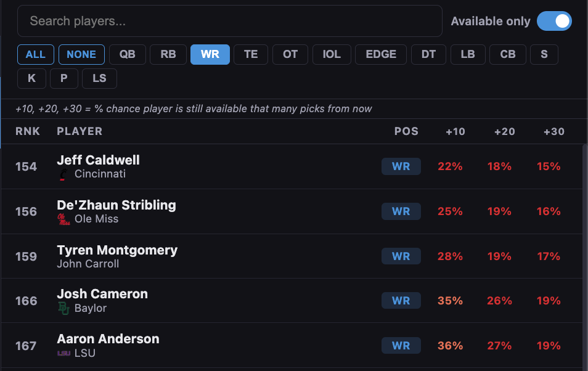
Task: Click NONE to clear position filters
Action: pyautogui.click(x=81, y=54)
